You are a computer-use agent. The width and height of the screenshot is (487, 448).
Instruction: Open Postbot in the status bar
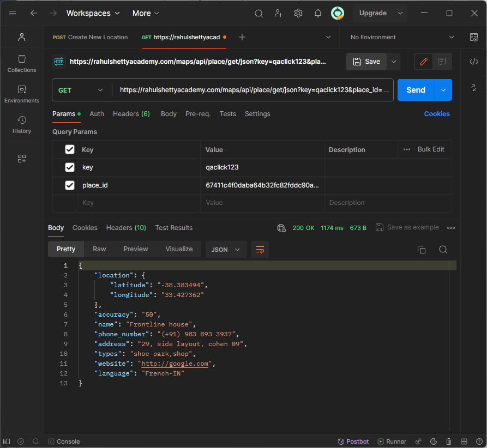tap(353, 441)
